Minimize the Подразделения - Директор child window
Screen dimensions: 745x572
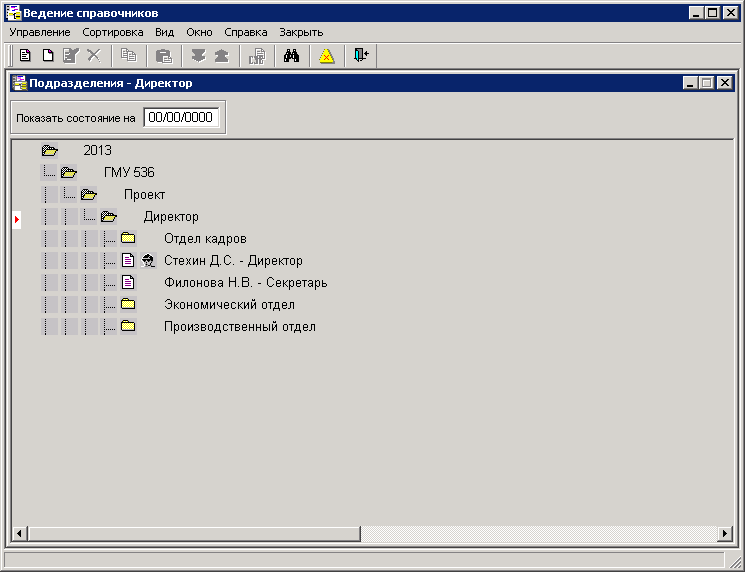coord(690,83)
